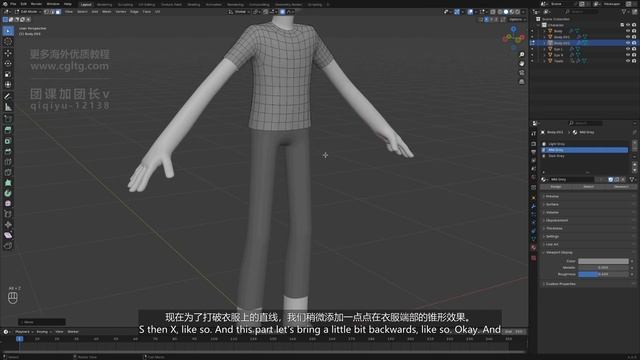Open the File menu
The image size is (640, 360).
click(x=13, y=4)
